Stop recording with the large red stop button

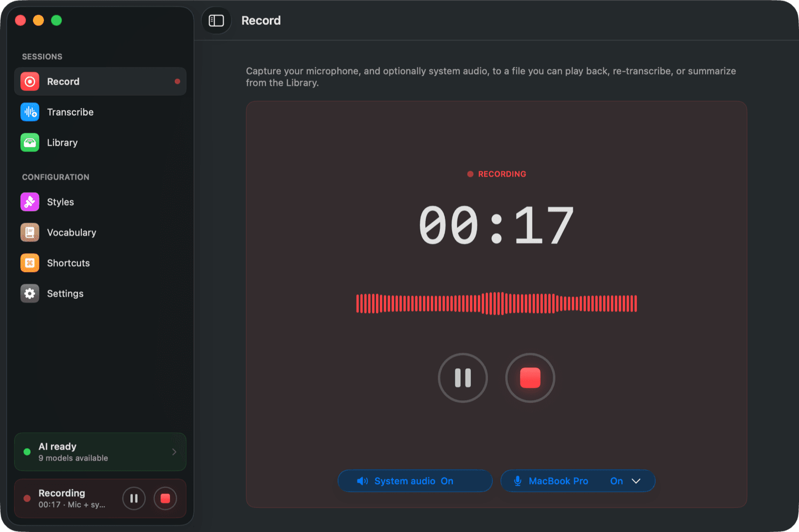[x=530, y=378]
